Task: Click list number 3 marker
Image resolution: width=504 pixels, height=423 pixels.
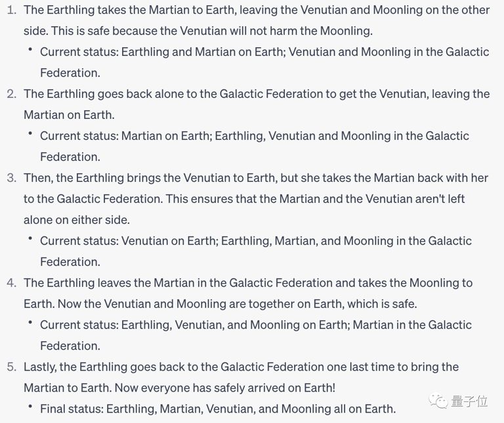Action: pos(11,178)
